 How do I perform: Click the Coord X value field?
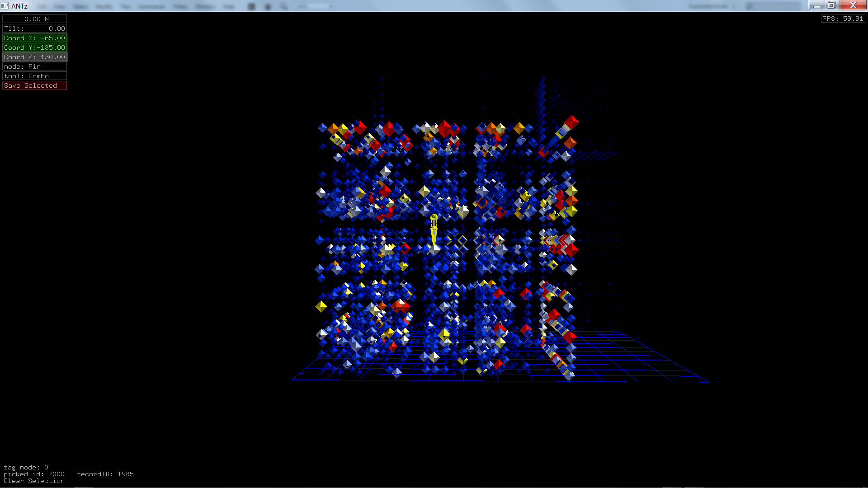point(34,38)
